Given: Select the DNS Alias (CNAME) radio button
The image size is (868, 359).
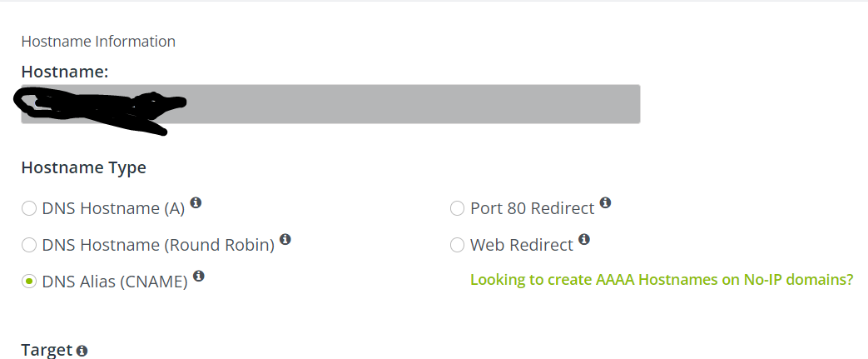Looking at the screenshot, I should 29,282.
